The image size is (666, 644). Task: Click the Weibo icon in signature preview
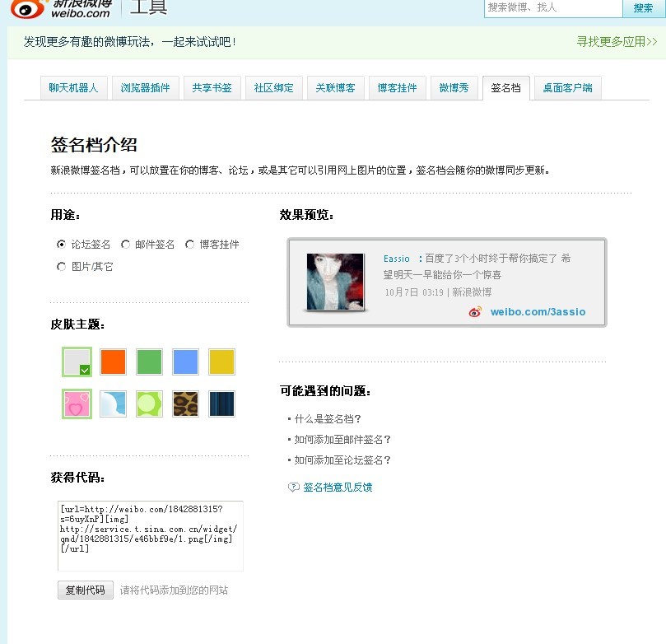tap(475, 312)
